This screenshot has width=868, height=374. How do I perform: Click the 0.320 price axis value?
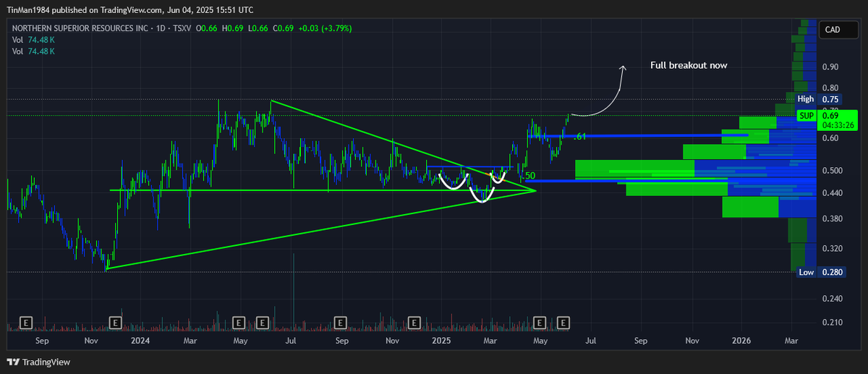click(x=832, y=248)
